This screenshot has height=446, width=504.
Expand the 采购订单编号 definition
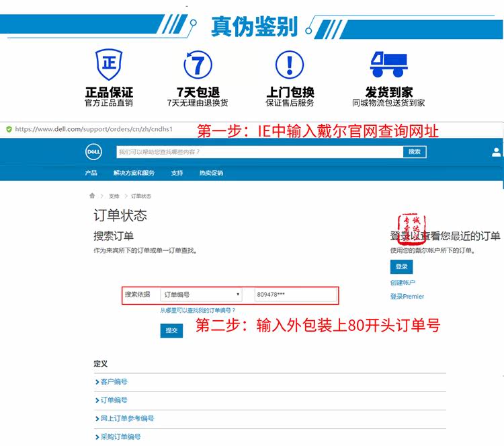[118, 437]
